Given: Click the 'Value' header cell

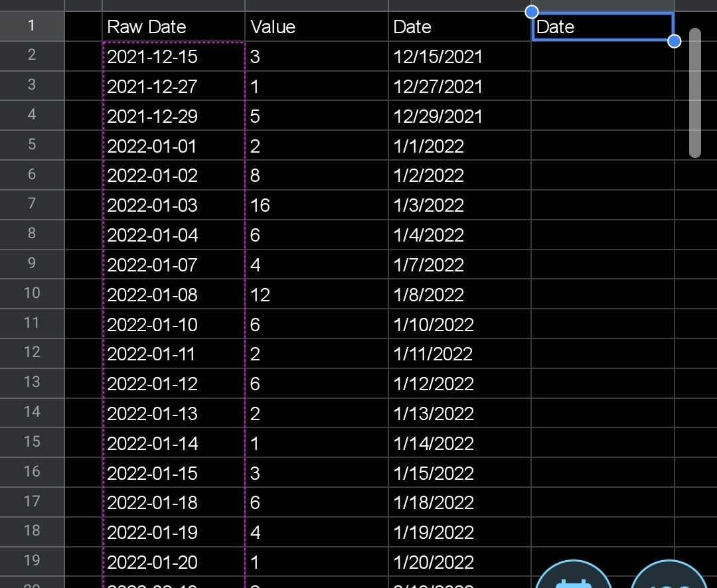Looking at the screenshot, I should [317, 27].
